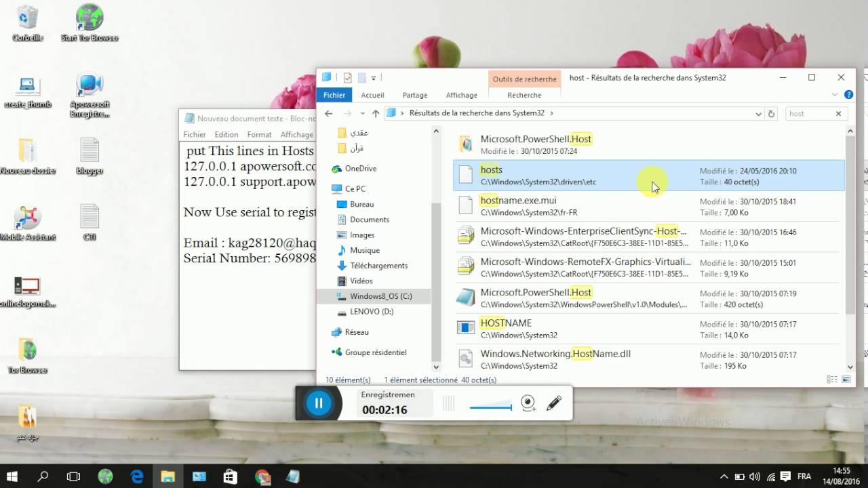Viewport: 868px width, 488px height.
Task: Open the Edition menu in Bloc-notes
Action: 226,134
